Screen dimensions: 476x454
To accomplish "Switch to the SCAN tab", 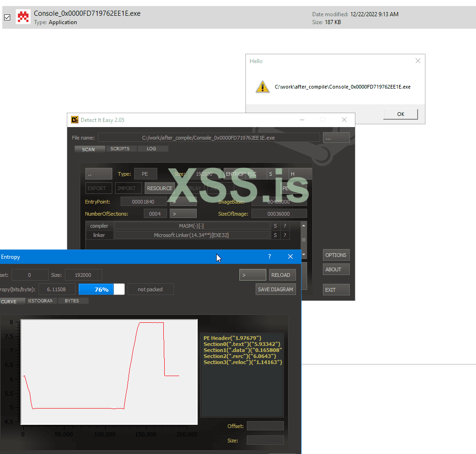I will click(x=90, y=149).
